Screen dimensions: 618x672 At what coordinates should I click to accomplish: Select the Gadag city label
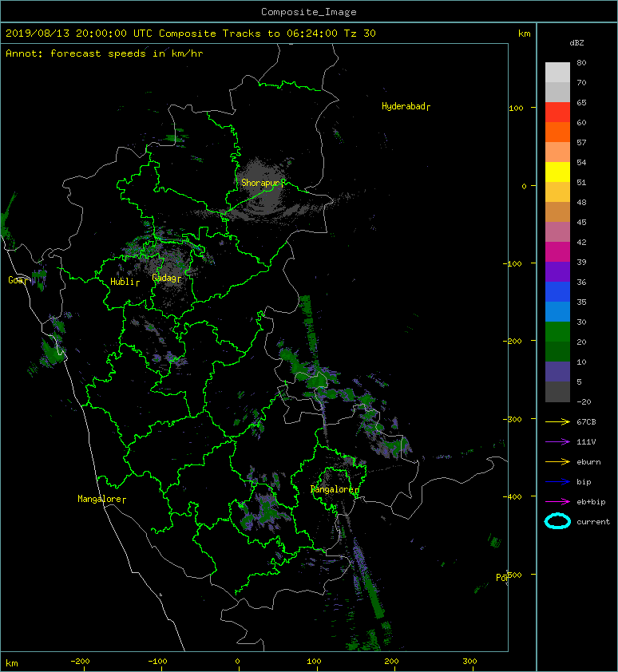[164, 279]
